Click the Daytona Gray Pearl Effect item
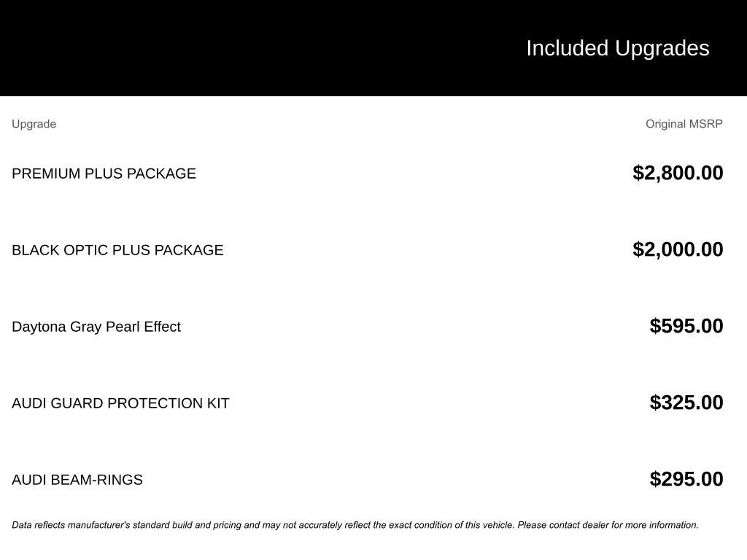The image size is (747, 560). click(x=96, y=327)
